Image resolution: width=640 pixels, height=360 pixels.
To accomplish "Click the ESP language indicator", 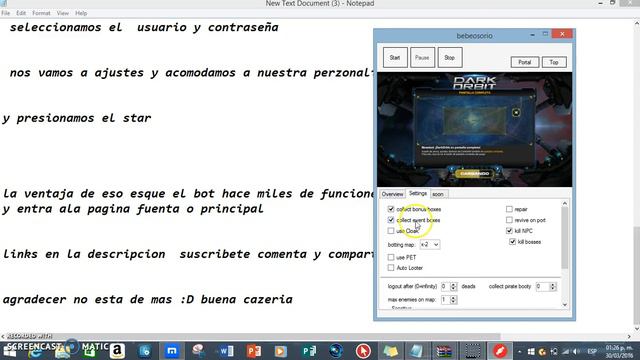I will 592,351.
